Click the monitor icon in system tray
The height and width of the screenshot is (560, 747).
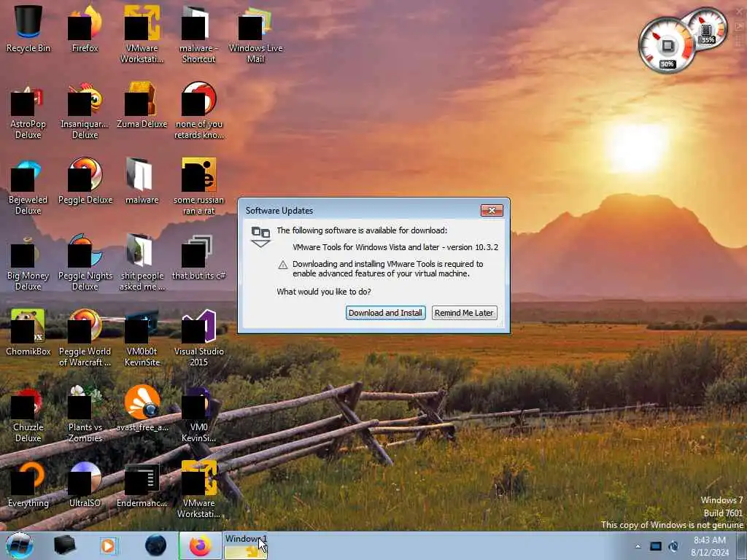(656, 546)
